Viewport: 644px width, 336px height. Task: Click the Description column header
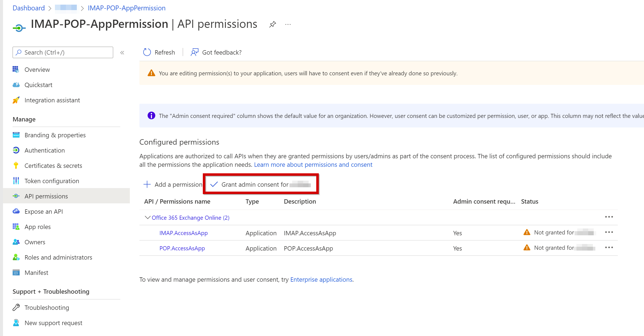[x=300, y=201]
